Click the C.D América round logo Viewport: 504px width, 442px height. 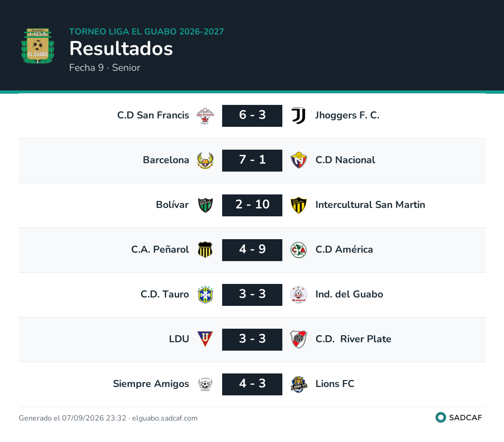point(299,250)
